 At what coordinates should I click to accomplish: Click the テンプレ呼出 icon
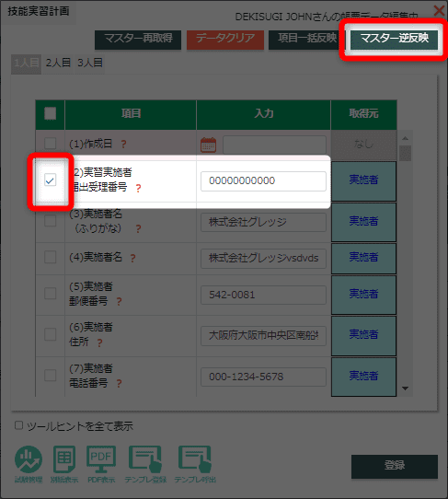195,464
